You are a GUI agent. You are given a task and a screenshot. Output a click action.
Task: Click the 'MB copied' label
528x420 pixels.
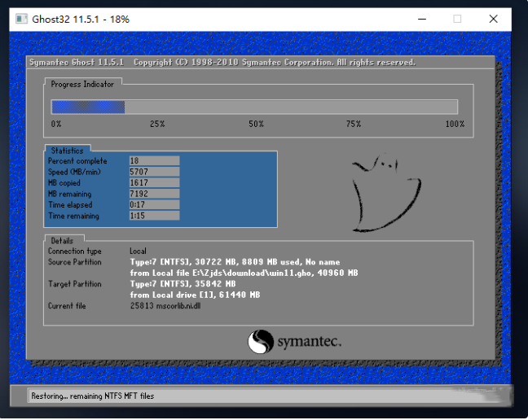pos(64,183)
